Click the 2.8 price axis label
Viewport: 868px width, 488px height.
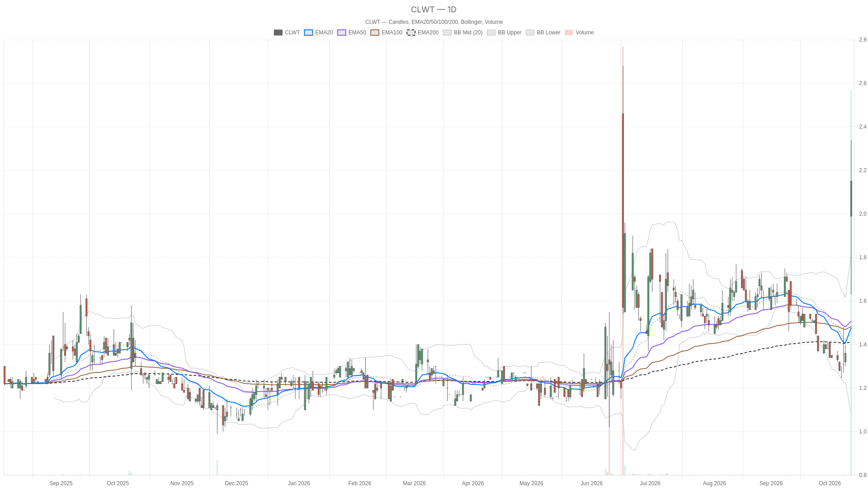tap(863, 40)
